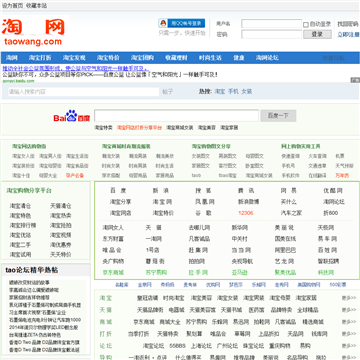The width and height of the screenshot is (360, 360).
Task: Click the 网 易 link
Action: [x=289, y=191]
